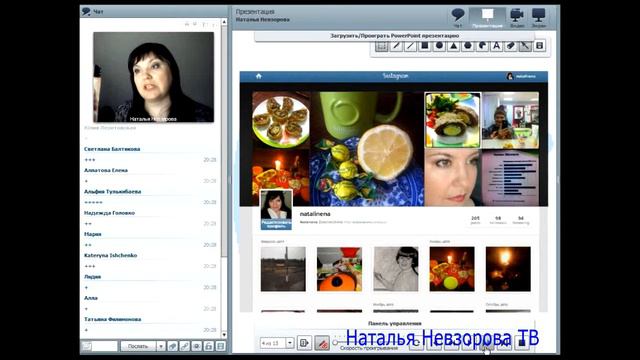Image resolution: width=640 pixels, height=360 pixels.
Task: Open the Экран screen-sharing tab
Action: [x=539, y=18]
